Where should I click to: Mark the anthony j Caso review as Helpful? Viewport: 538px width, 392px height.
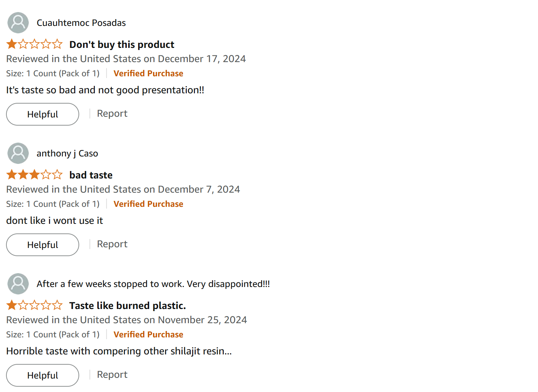pyautogui.click(x=43, y=245)
